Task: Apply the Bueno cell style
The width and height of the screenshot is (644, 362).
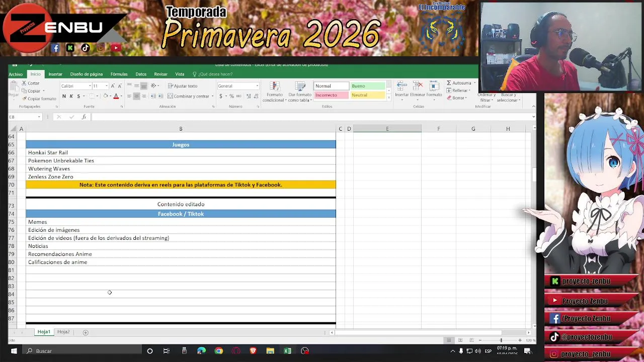Action: pyautogui.click(x=367, y=86)
